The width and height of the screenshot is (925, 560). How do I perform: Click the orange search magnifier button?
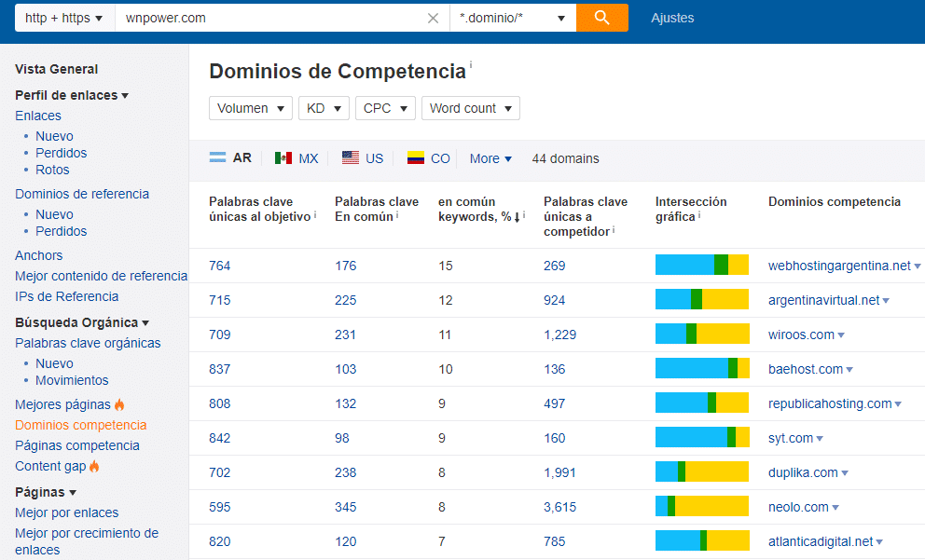[x=601, y=18]
